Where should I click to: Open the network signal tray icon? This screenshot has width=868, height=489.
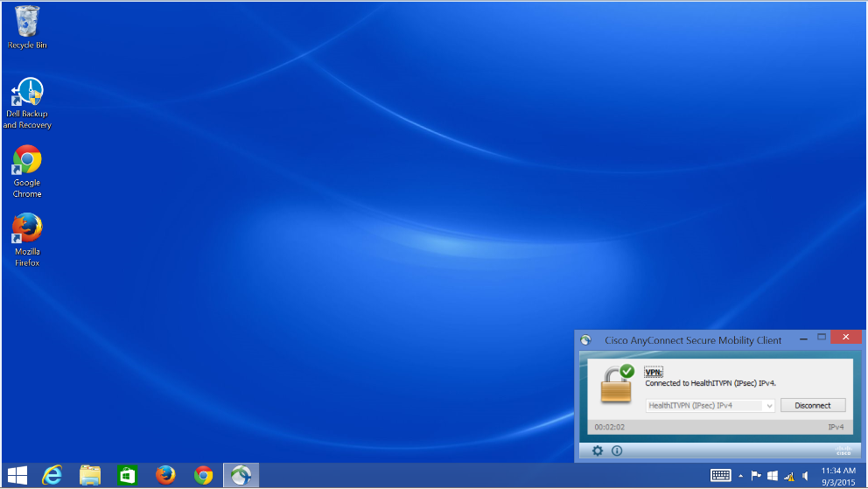pyautogui.click(x=789, y=476)
